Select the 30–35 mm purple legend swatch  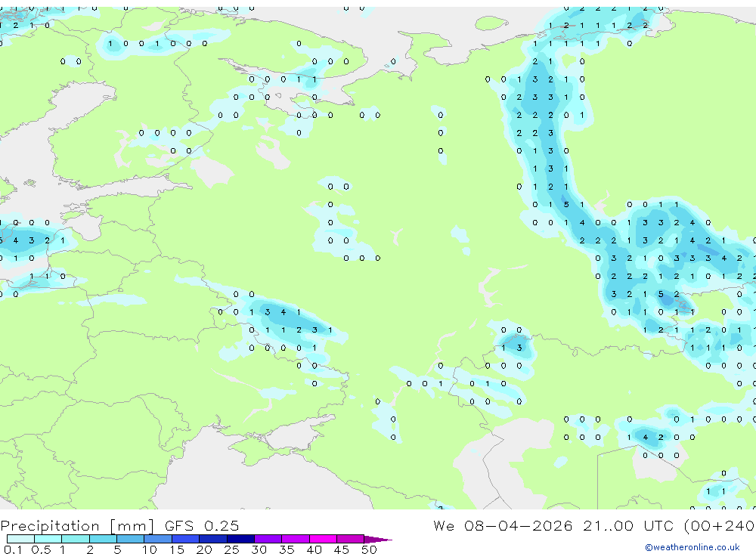click(268, 539)
